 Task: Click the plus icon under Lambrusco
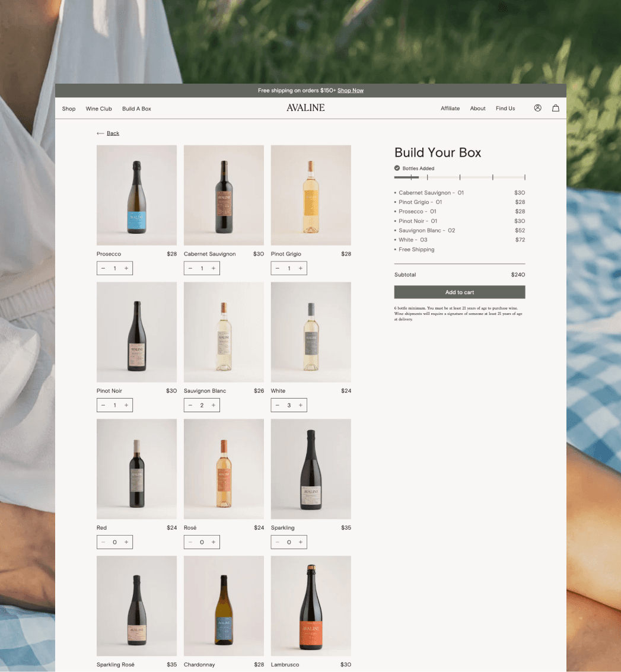coord(301,671)
